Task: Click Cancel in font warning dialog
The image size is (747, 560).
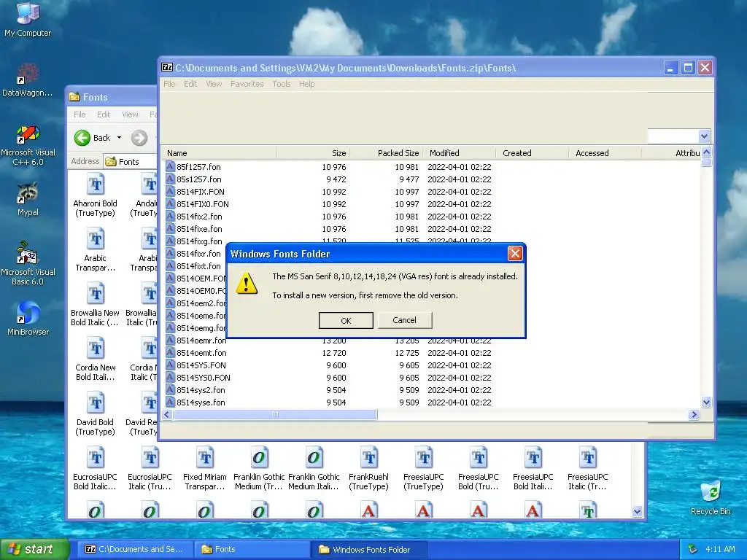Action: [404, 320]
